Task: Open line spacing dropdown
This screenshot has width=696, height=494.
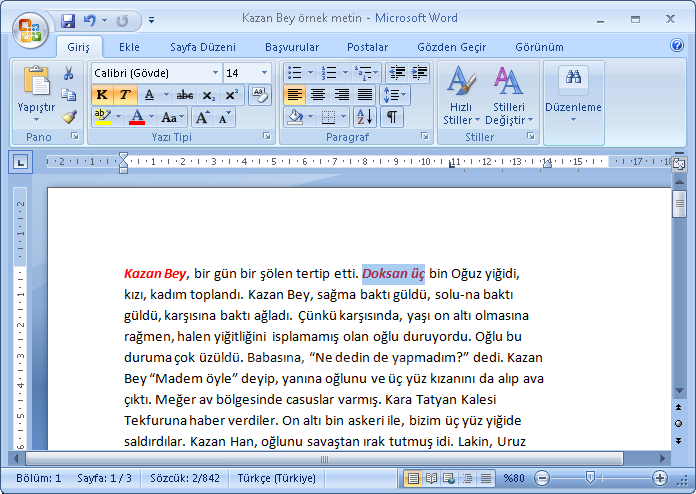Action: click(395, 95)
